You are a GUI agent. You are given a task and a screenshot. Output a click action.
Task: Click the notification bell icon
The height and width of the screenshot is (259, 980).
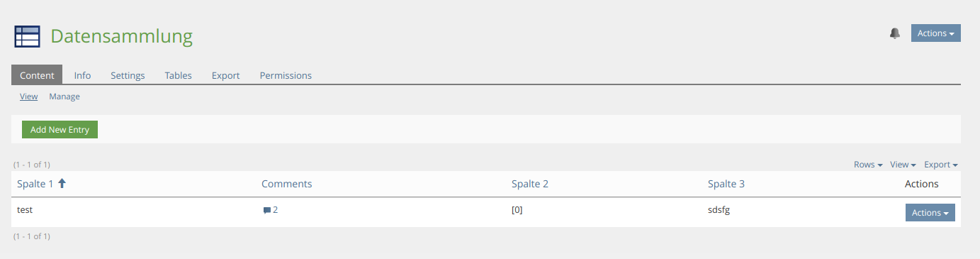[x=895, y=33]
